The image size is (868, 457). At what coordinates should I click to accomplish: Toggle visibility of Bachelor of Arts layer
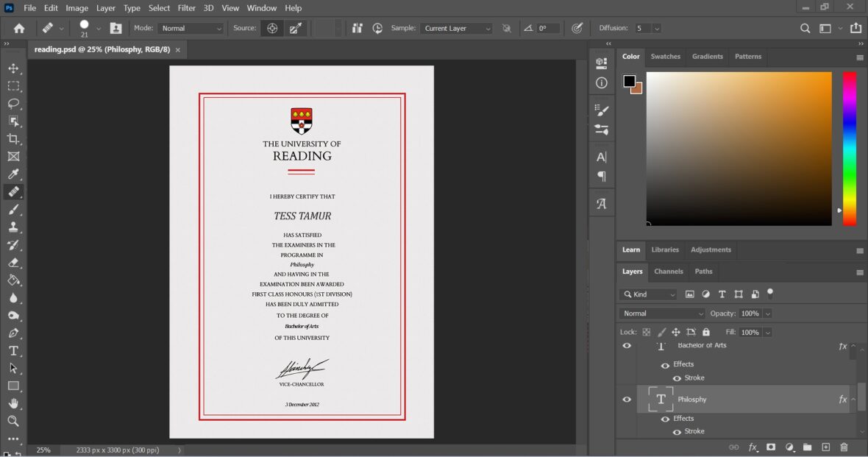627,345
